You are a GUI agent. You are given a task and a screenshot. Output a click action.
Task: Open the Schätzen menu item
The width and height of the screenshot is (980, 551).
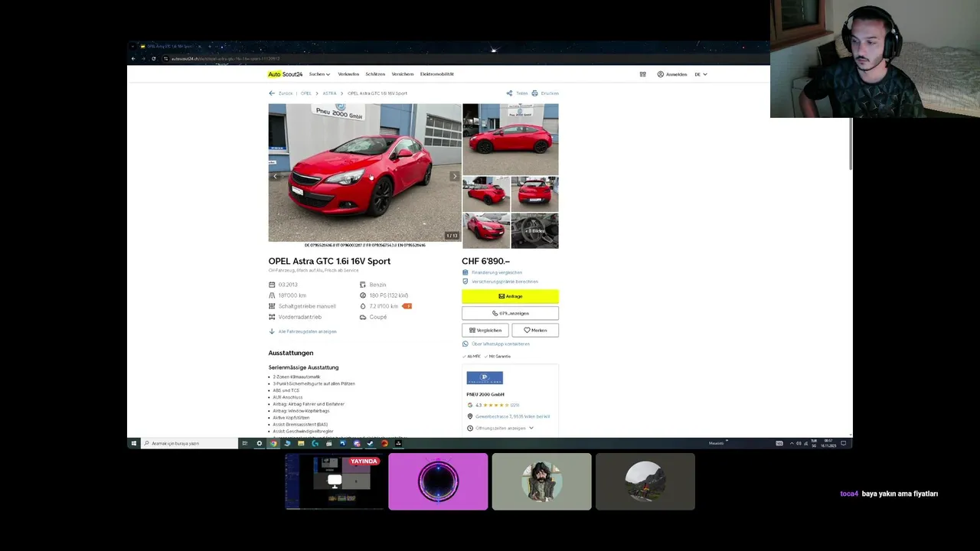pos(375,74)
